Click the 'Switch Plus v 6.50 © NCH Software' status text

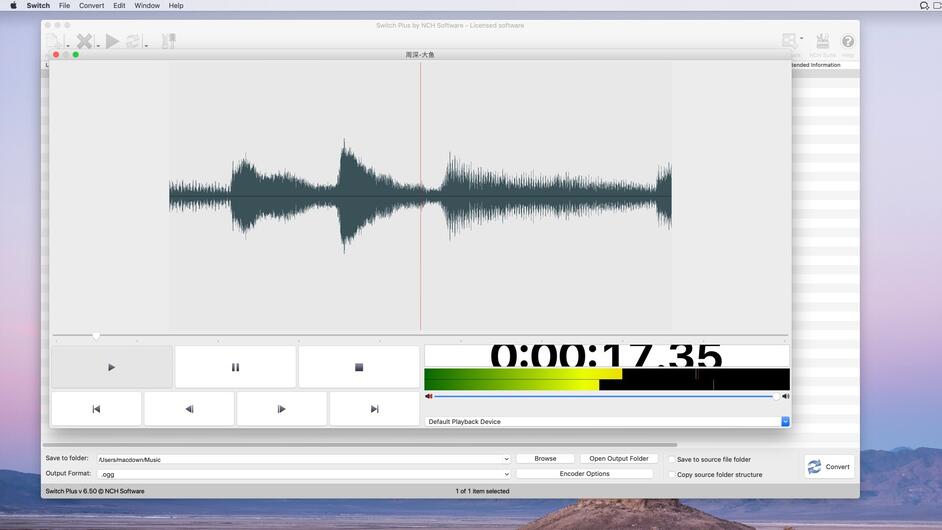pyautogui.click(x=95, y=491)
